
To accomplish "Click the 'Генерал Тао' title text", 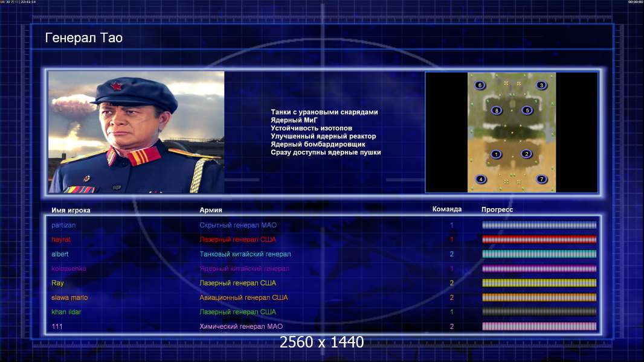I will [84, 38].
